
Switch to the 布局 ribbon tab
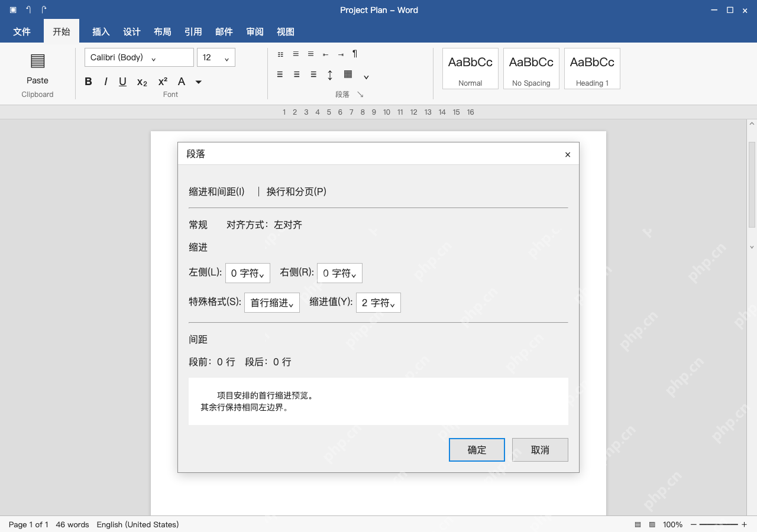(x=163, y=31)
